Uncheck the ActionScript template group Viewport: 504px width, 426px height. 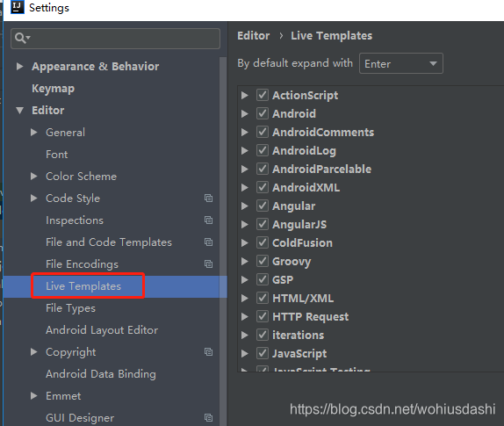click(263, 95)
